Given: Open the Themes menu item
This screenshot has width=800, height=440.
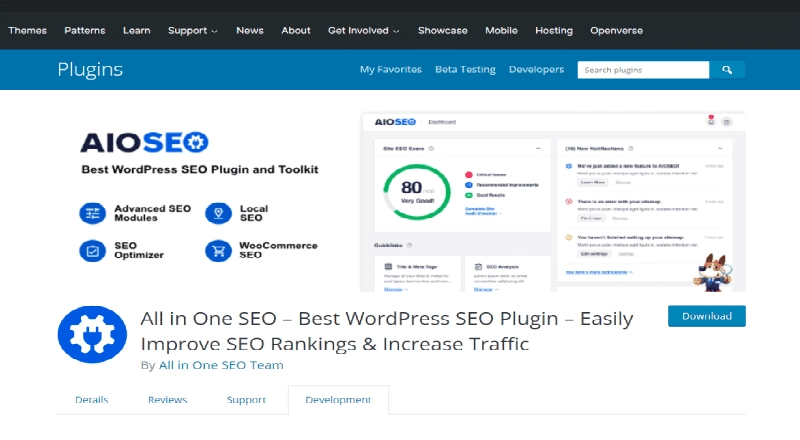Looking at the screenshot, I should [28, 31].
